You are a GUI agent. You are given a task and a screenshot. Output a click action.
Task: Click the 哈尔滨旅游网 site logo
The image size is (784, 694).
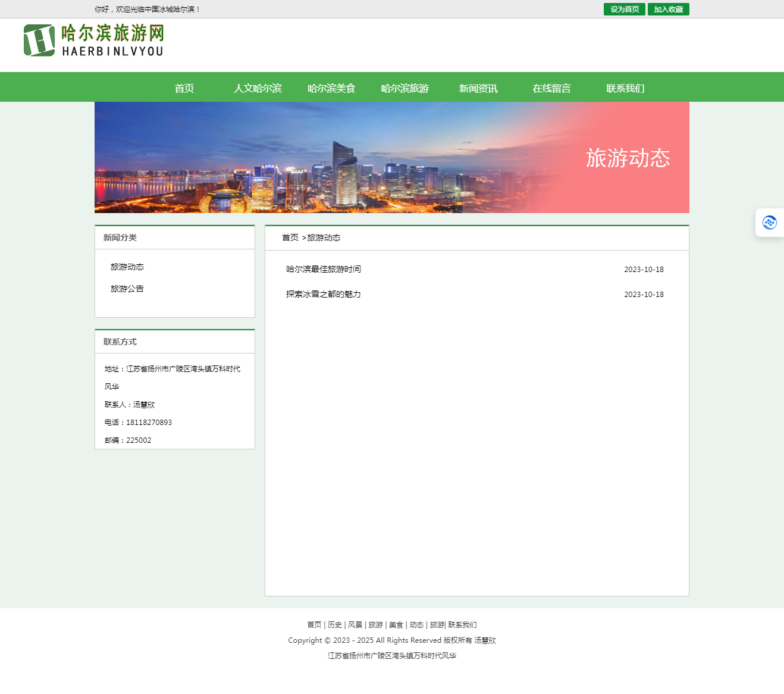pos(93,40)
